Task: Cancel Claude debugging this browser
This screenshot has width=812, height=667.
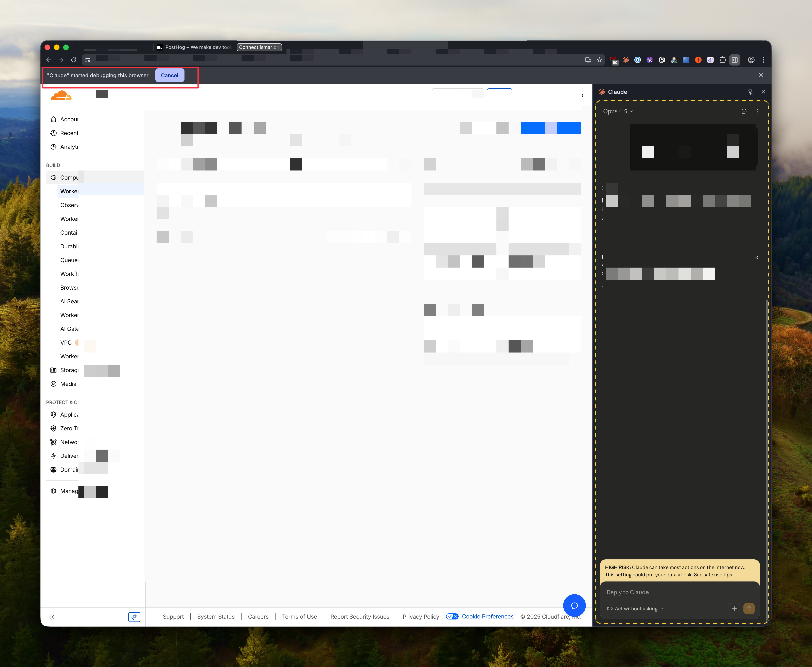Action: point(170,75)
